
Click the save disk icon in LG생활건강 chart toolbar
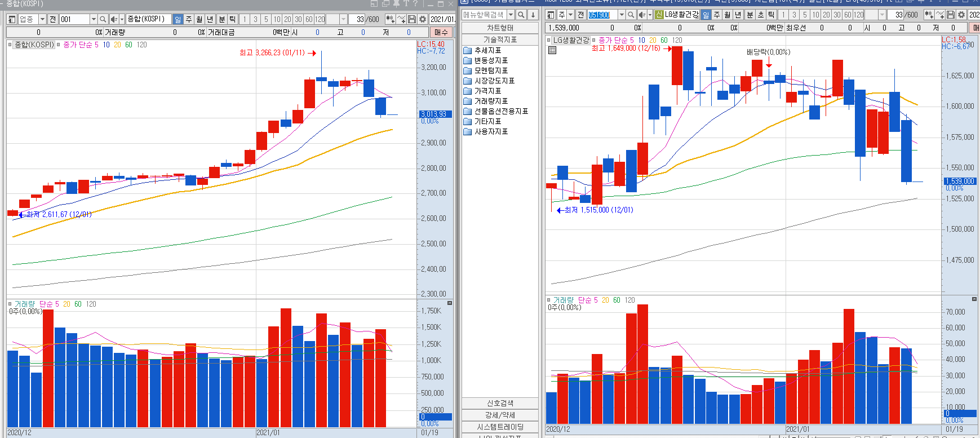pyautogui.click(x=951, y=15)
